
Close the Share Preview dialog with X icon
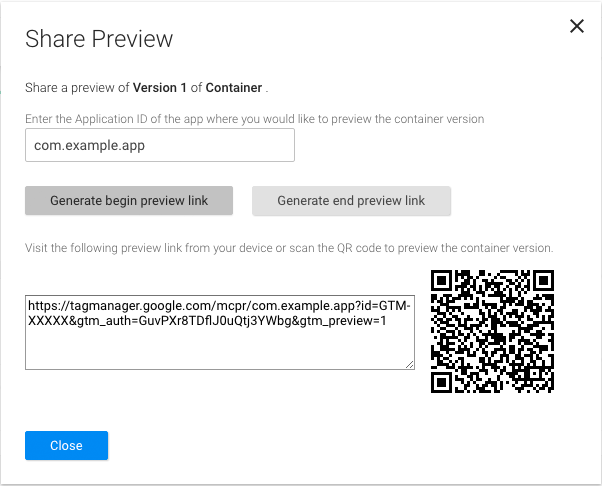click(x=577, y=26)
